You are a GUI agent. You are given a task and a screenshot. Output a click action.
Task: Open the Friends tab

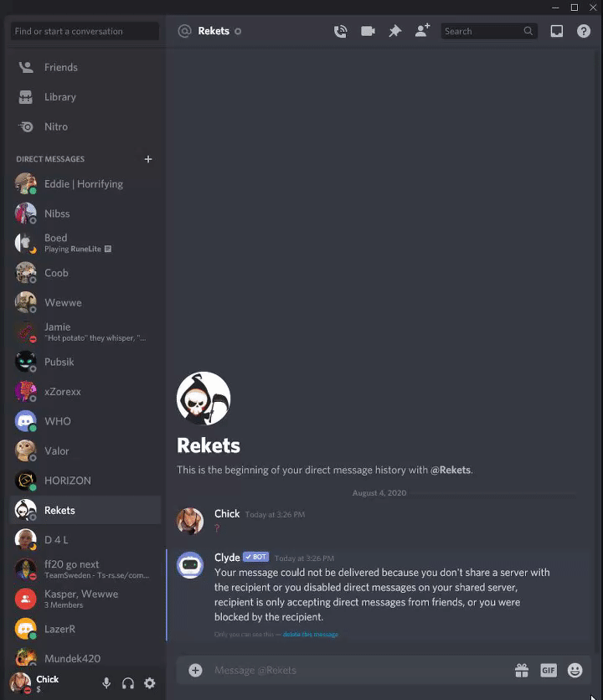coord(85,68)
